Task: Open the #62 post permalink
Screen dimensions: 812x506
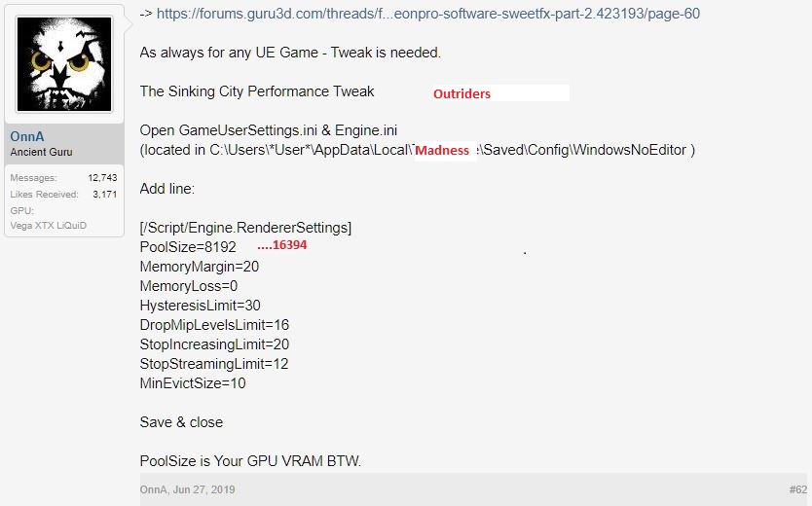Action: coord(797,489)
